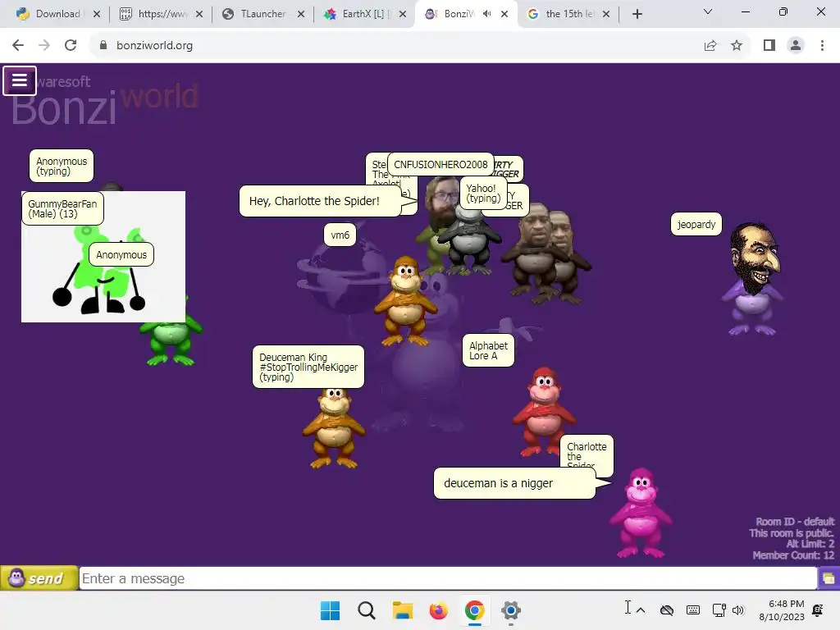840x630 pixels.
Task: Close the TLauncher tab
Action: tap(301, 14)
